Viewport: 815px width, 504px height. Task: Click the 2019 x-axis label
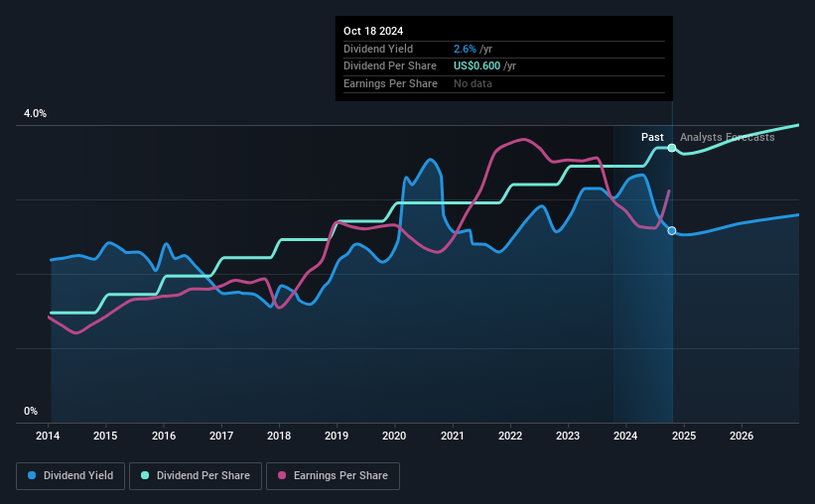point(337,436)
